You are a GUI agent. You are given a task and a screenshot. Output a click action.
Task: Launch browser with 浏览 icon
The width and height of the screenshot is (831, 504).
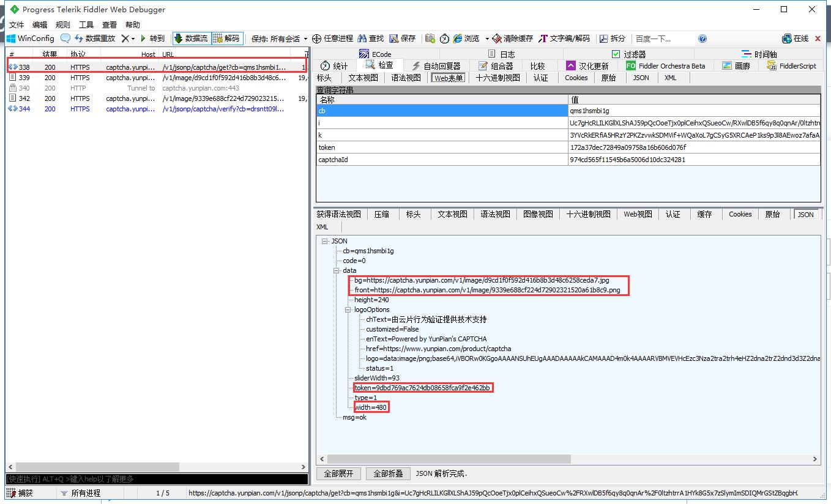pos(466,39)
